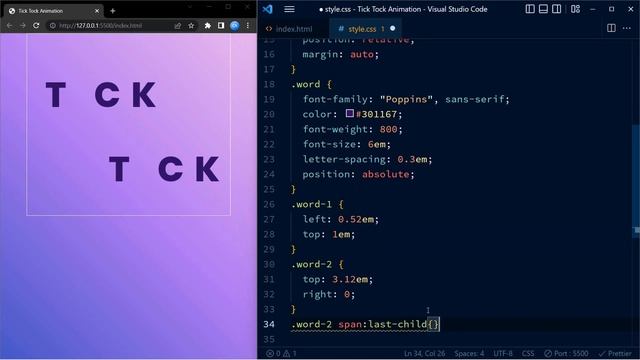640x360 pixels.
Task: Click the .word-1 selector
Action: [312, 204]
